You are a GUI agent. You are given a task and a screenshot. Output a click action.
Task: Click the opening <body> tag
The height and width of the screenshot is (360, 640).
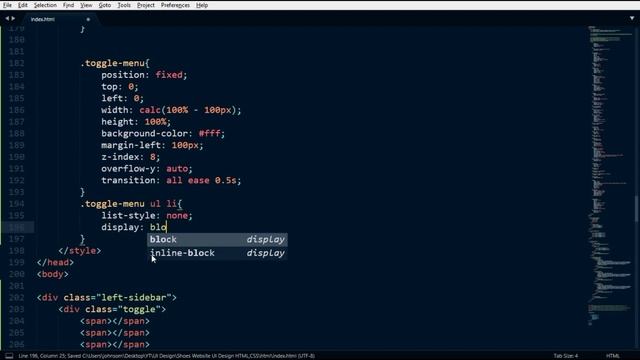point(53,274)
